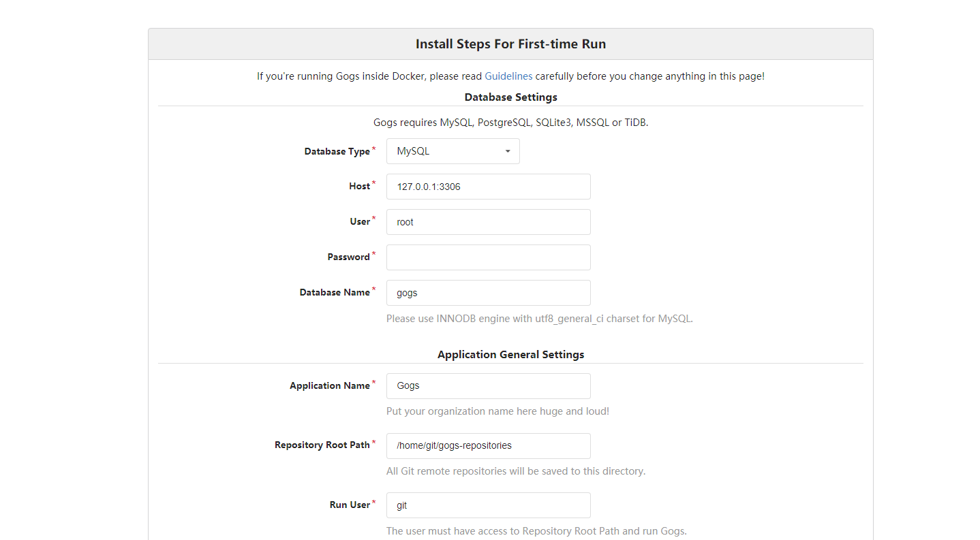Select the Host address field
This screenshot has height=540, width=980.
[x=488, y=186]
